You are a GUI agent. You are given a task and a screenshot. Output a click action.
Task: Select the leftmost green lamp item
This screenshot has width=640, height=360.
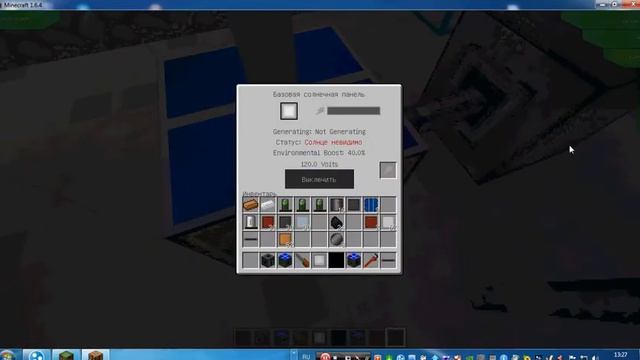pyautogui.click(x=285, y=204)
